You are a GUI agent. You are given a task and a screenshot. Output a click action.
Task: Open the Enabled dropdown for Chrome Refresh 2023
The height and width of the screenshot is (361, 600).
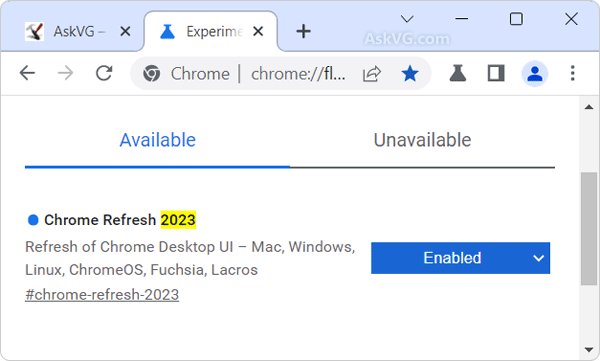(460, 258)
